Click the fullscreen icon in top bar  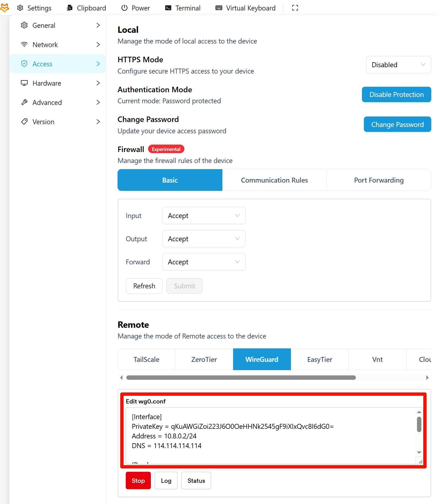pos(295,8)
